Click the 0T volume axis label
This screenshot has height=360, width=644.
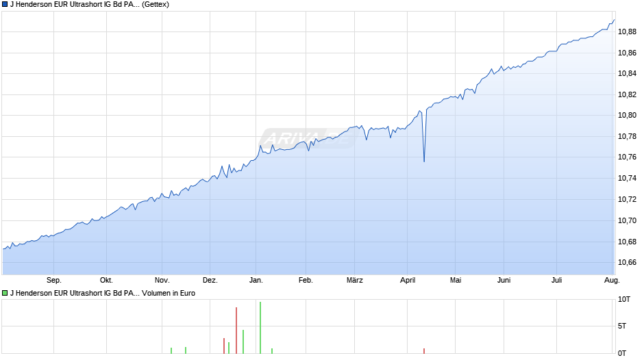(622, 353)
